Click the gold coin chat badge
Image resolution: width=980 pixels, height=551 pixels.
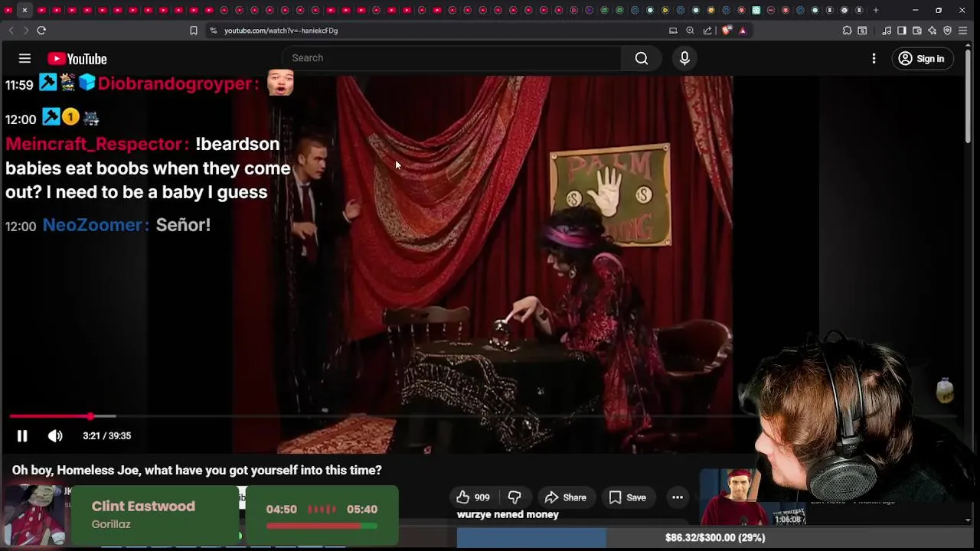pos(70,117)
